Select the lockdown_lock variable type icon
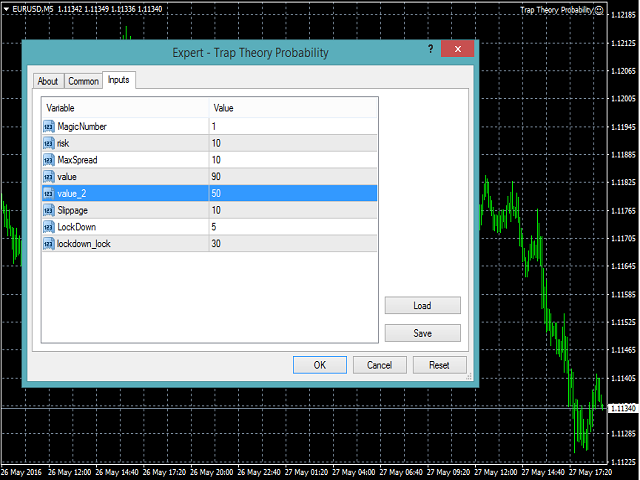The width and height of the screenshot is (640, 480). [x=49, y=244]
